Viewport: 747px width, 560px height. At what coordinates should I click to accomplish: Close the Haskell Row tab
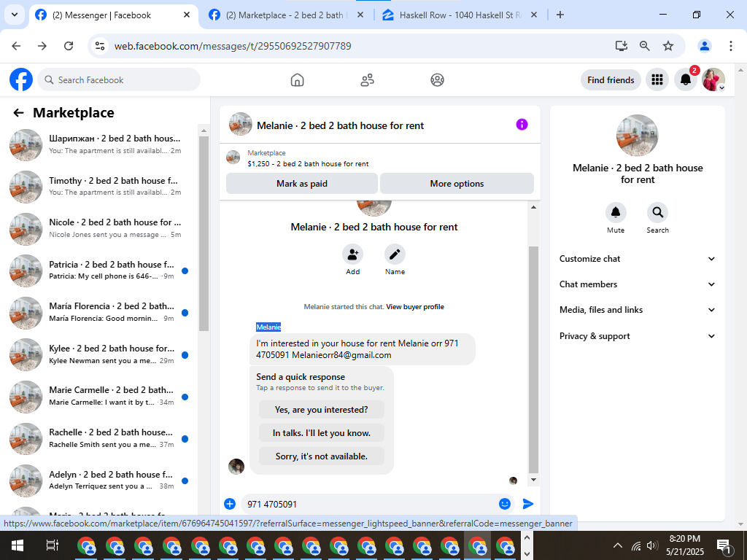pyautogui.click(x=533, y=15)
